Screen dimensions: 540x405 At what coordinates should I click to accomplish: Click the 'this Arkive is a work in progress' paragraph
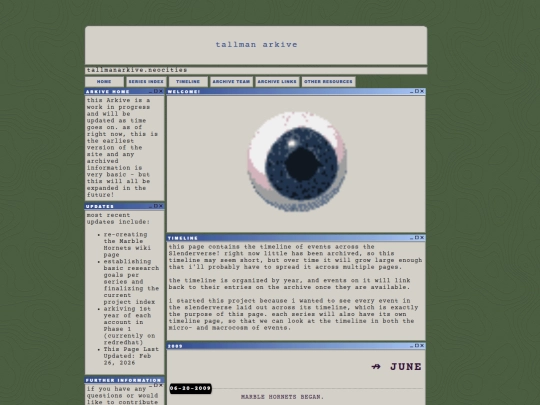click(x=122, y=147)
